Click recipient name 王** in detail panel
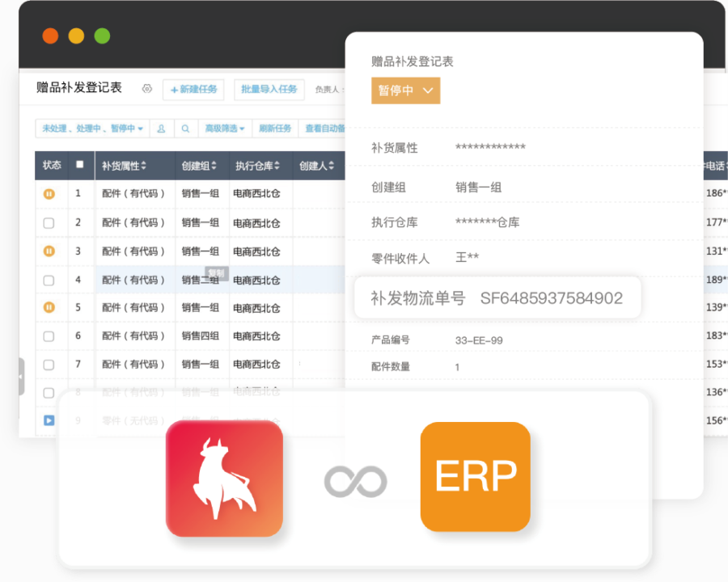The image size is (728, 582). point(467,257)
